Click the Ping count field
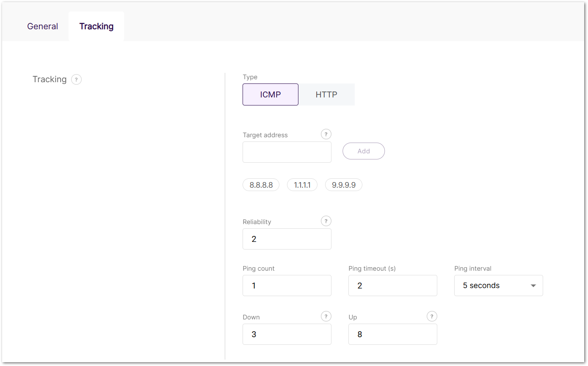 pyautogui.click(x=287, y=286)
